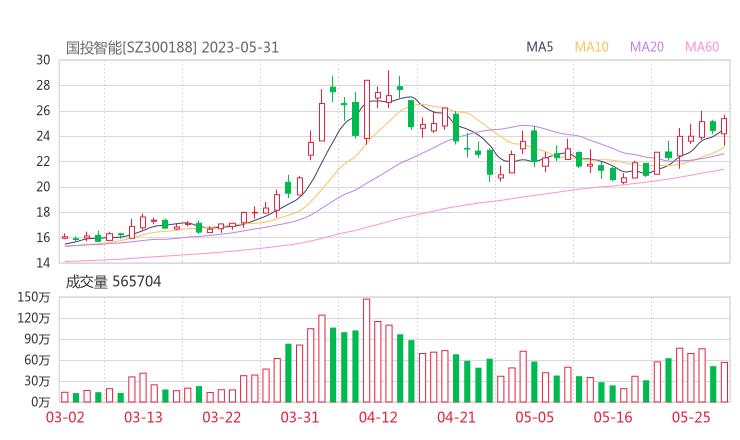Click the 03-31 date axis label
Viewport: 740px width, 440px height.
point(300,417)
